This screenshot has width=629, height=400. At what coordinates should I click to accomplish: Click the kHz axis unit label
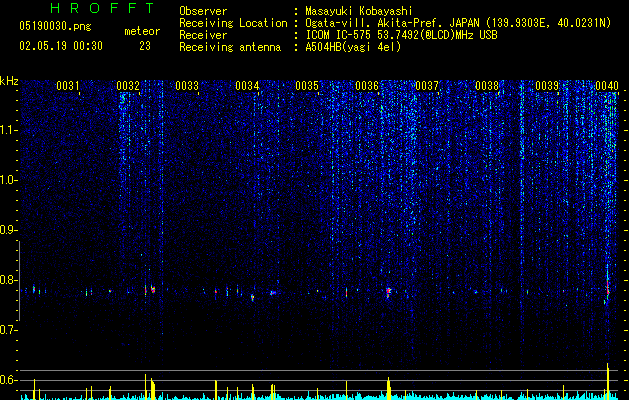click(9, 81)
